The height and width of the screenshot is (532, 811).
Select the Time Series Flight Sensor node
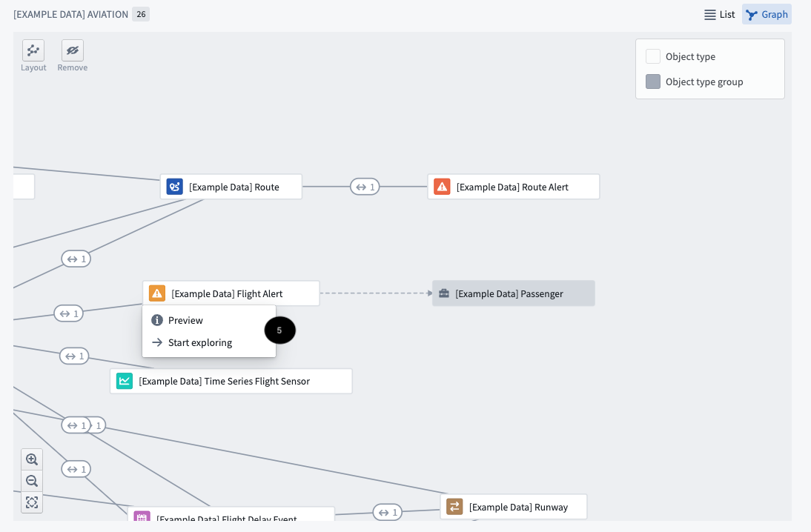point(231,381)
